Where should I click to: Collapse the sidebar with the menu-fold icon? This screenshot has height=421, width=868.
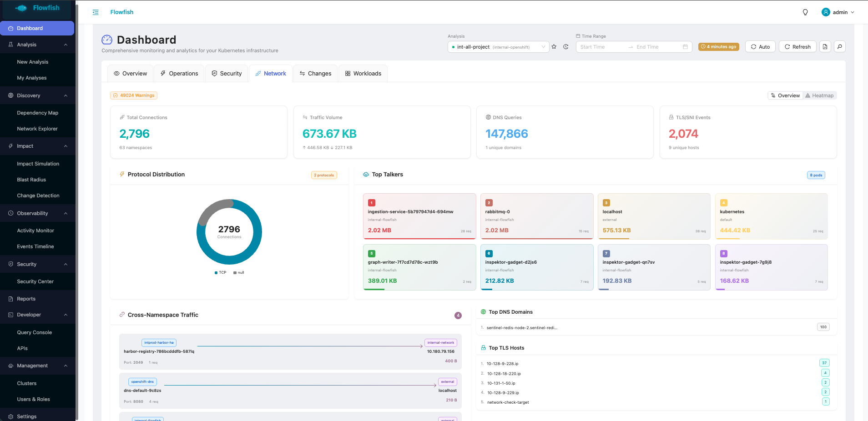click(x=96, y=12)
